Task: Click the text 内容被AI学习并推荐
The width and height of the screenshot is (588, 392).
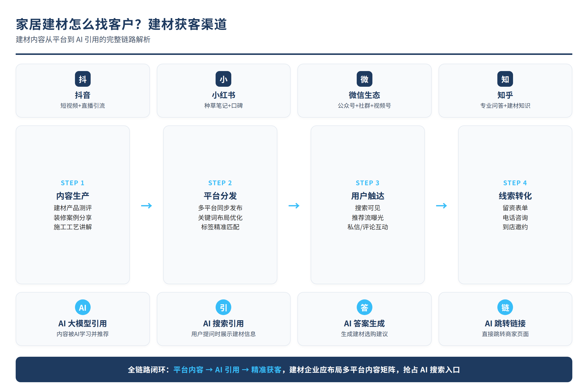Action: (83, 334)
